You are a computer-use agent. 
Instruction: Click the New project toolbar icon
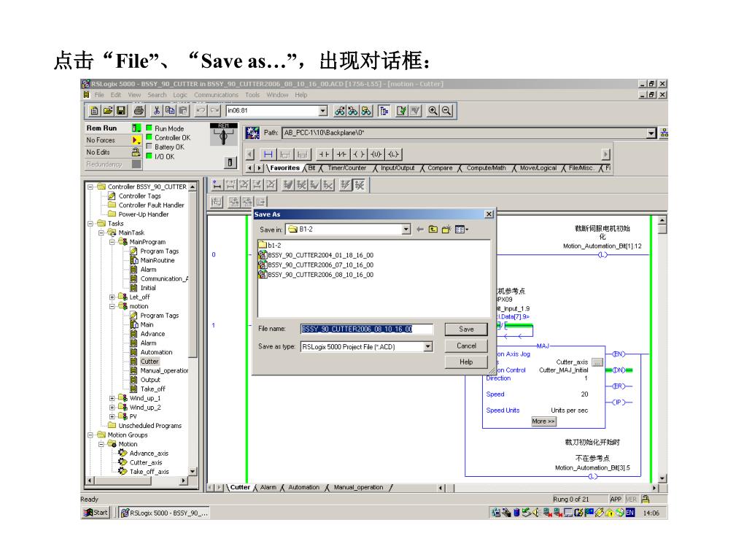pyautogui.click(x=94, y=111)
